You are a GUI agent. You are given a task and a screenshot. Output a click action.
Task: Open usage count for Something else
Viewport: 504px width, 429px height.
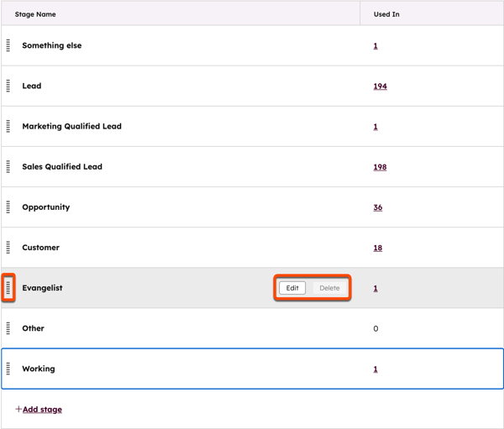tap(375, 46)
